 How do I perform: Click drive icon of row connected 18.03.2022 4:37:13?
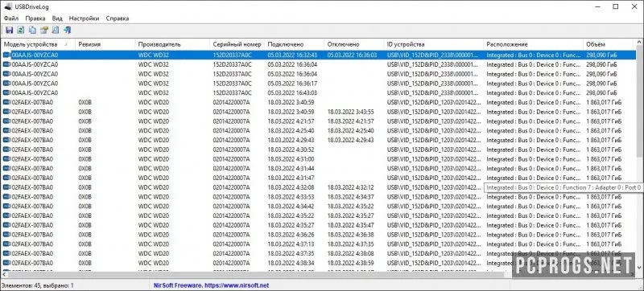tap(7, 244)
